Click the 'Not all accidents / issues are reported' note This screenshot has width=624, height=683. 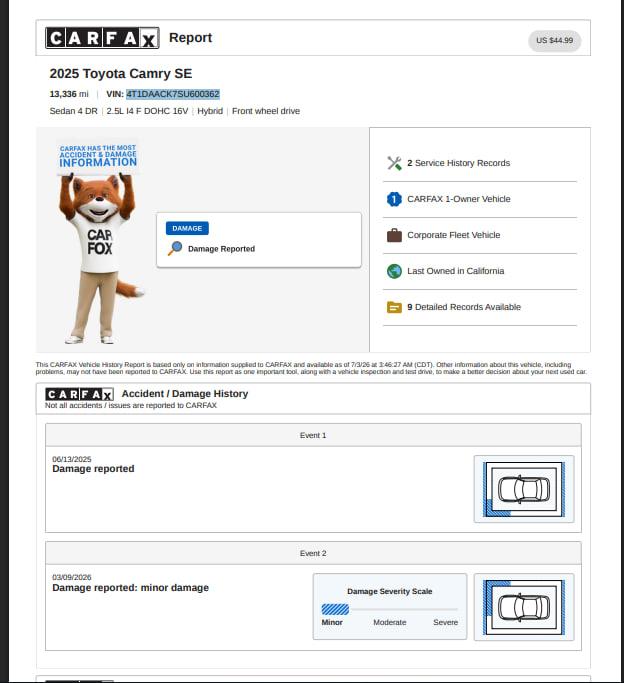tap(131, 405)
